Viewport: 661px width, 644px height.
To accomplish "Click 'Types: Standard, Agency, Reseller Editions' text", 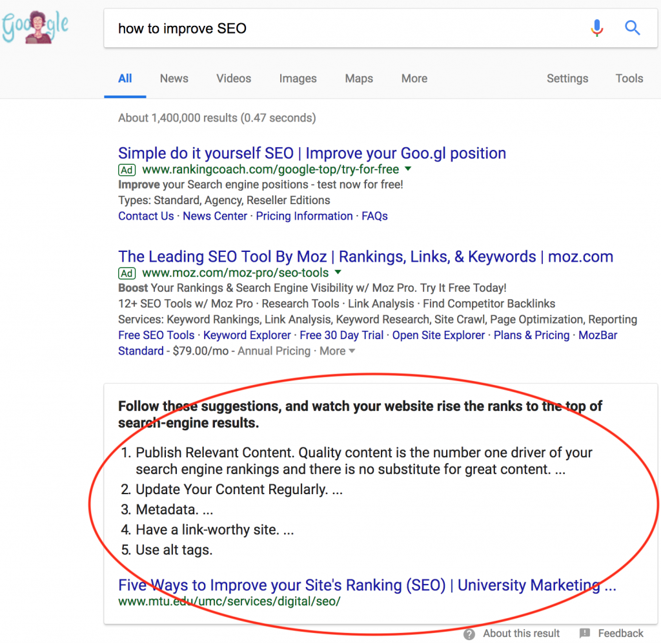I will pyautogui.click(x=224, y=200).
